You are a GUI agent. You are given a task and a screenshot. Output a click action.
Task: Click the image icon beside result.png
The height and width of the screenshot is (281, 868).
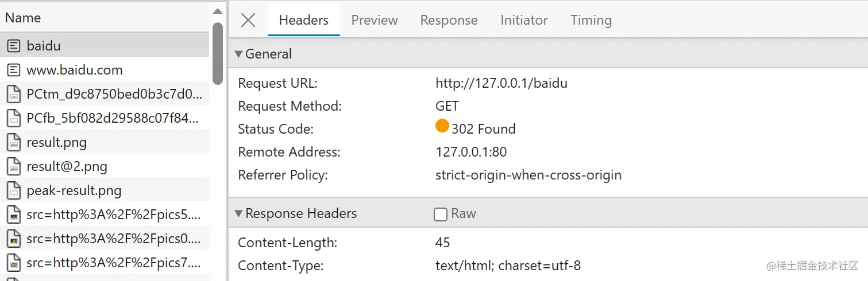point(14,142)
